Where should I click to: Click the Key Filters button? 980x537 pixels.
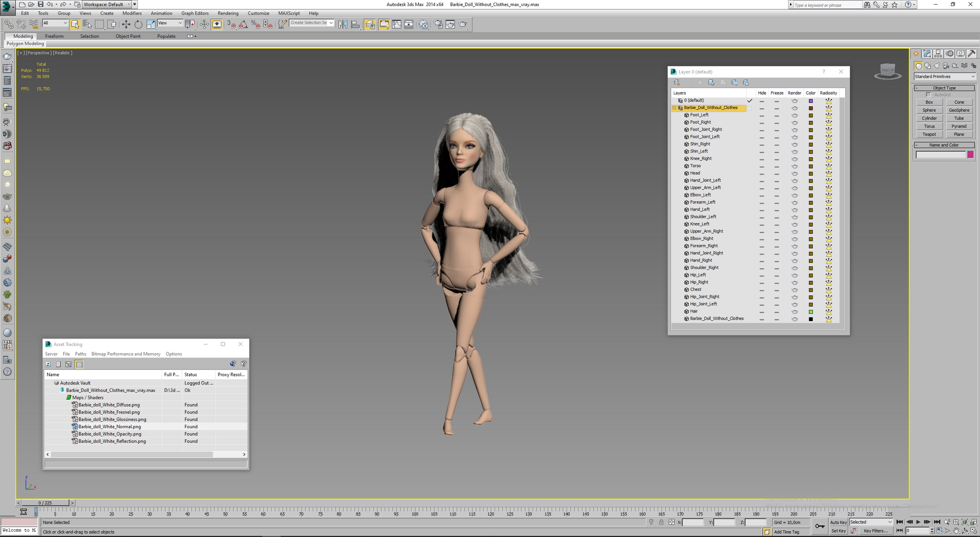pos(875,531)
